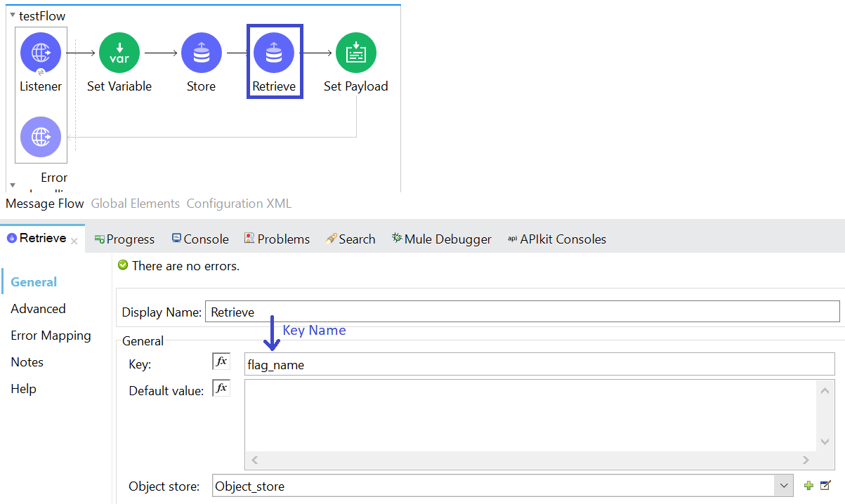Go to the Error Mapping section
845x504 pixels.
pos(51,336)
